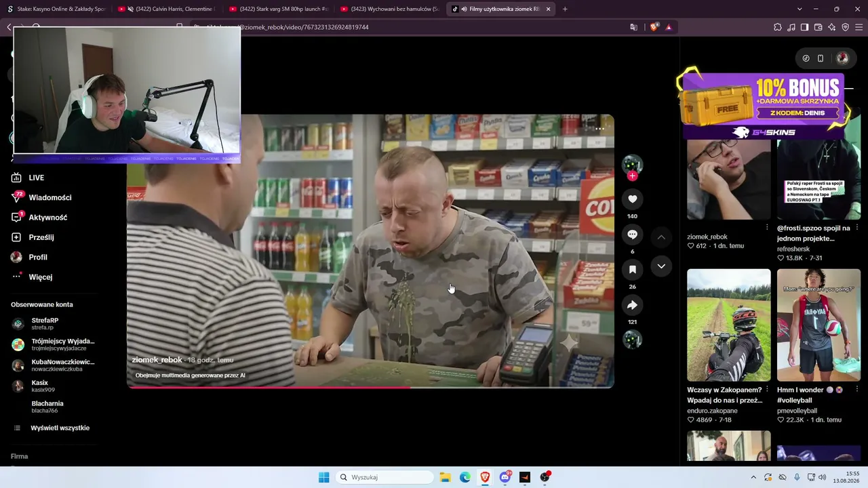Click the refreshersk author name
868x488 pixels.
tap(793, 249)
